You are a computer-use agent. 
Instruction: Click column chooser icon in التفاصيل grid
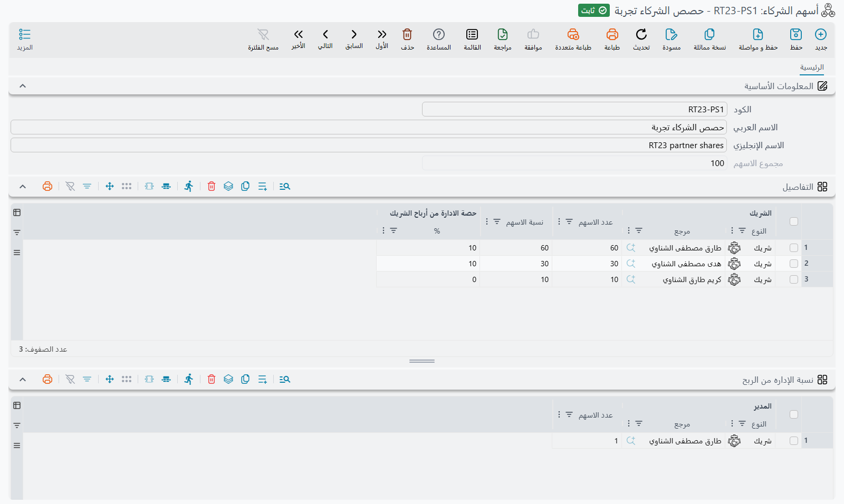[x=17, y=212]
